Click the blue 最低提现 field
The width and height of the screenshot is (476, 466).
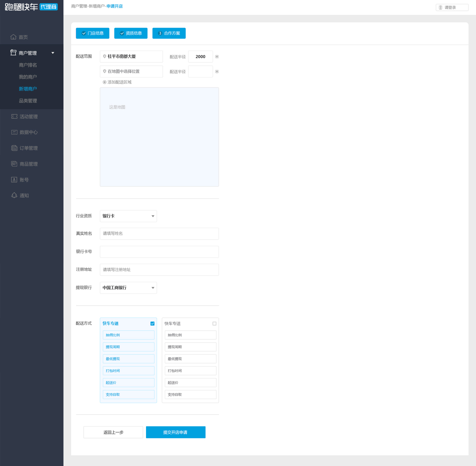click(129, 359)
